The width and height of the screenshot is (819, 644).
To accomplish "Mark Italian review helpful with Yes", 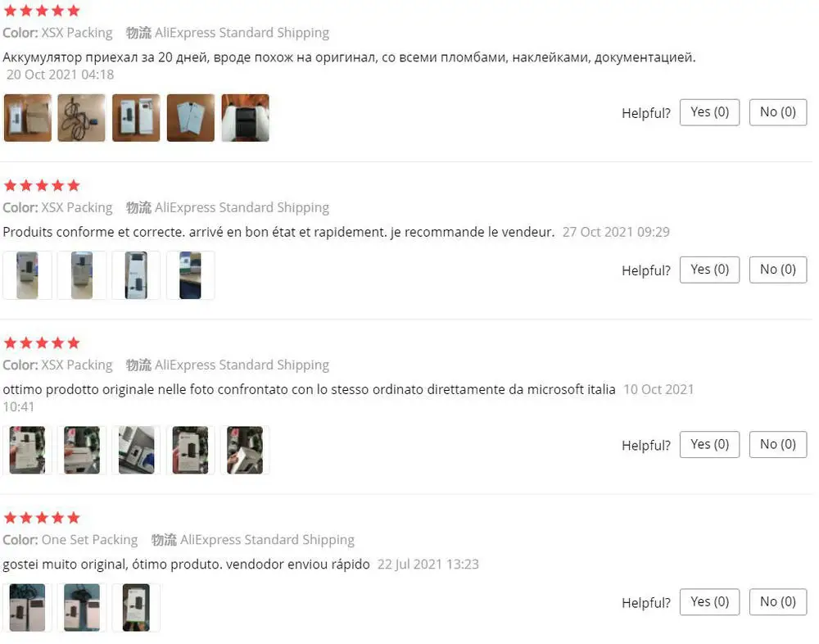I will point(709,444).
